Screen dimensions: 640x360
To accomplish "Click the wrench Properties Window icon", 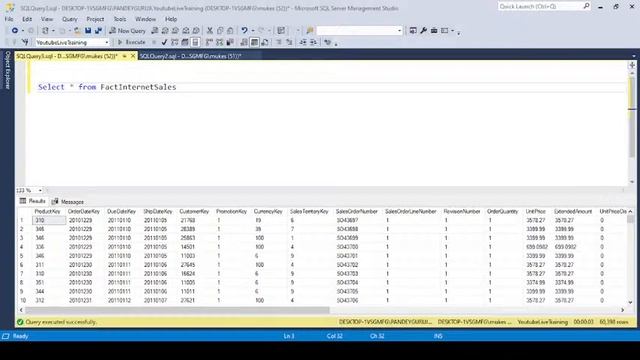I will click(423, 31).
